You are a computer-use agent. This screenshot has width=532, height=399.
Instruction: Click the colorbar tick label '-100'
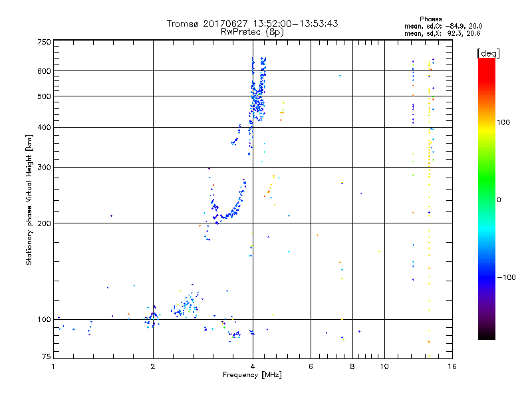pos(506,277)
